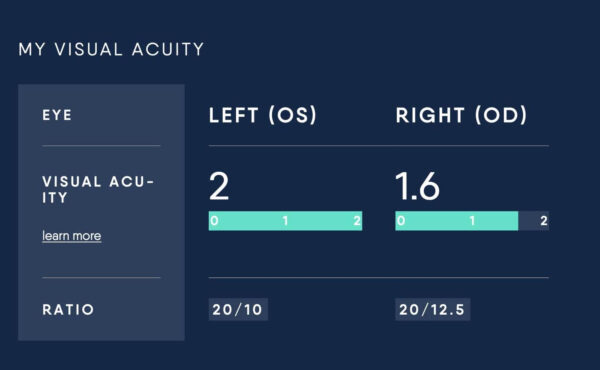The height and width of the screenshot is (370, 600).
Task: Open the learn more link
Action: pyautogui.click(x=72, y=236)
